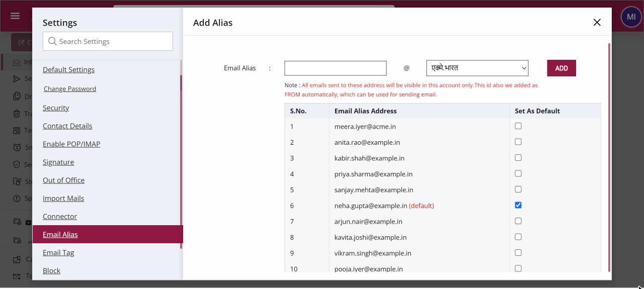Open the Signature settings page
This screenshot has width=644, height=289.
(58, 162)
